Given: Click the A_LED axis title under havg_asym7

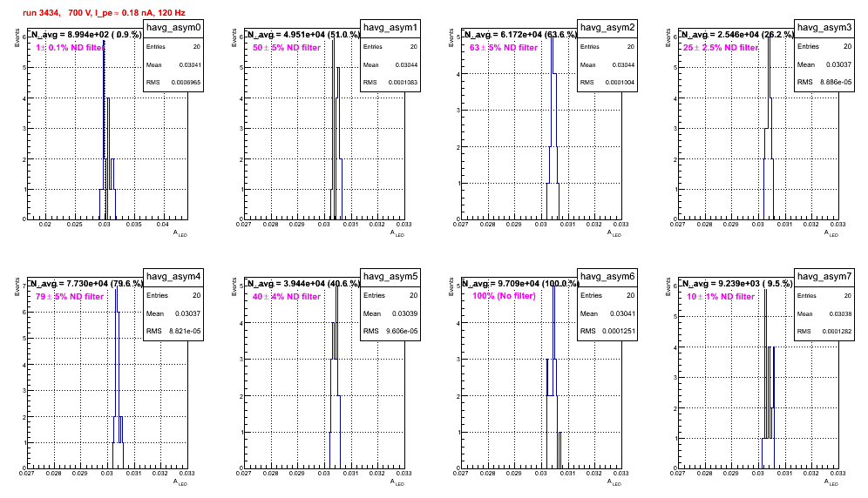Looking at the screenshot, I should tap(831, 482).
